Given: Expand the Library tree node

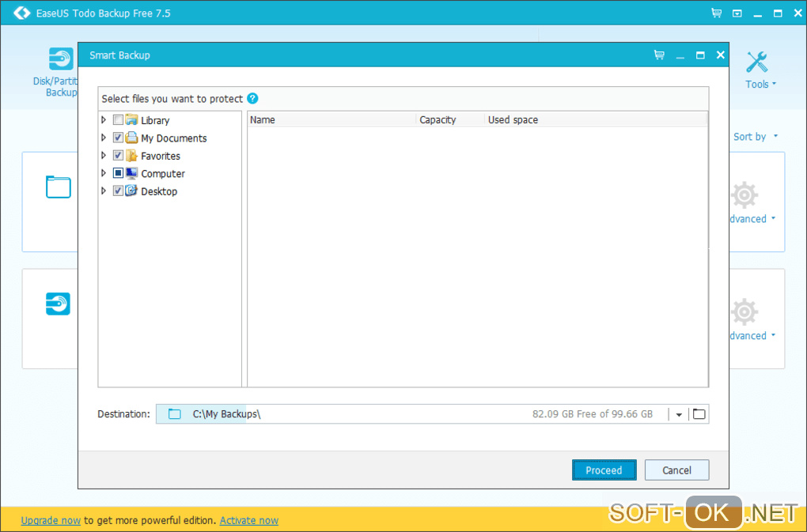Looking at the screenshot, I should pos(104,120).
